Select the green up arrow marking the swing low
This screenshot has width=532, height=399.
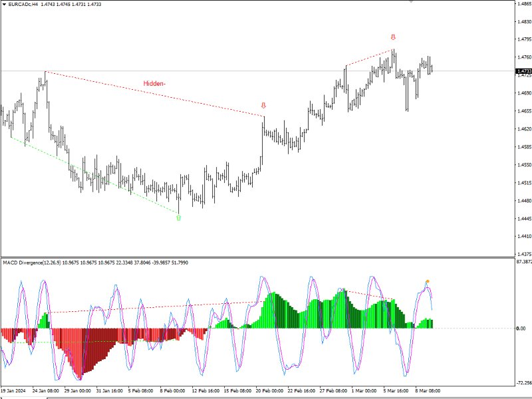pos(178,217)
